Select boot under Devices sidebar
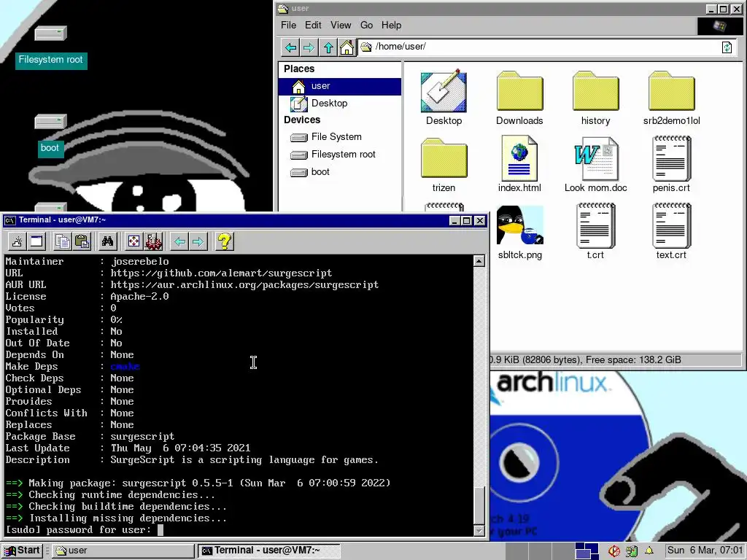747x560 pixels. coord(340,172)
